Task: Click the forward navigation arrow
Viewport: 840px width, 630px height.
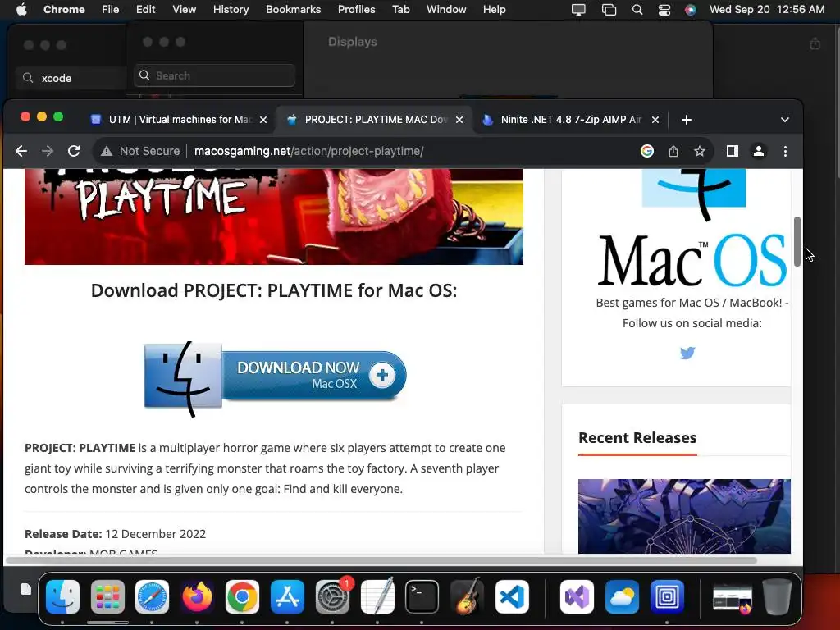Action: pos(48,151)
